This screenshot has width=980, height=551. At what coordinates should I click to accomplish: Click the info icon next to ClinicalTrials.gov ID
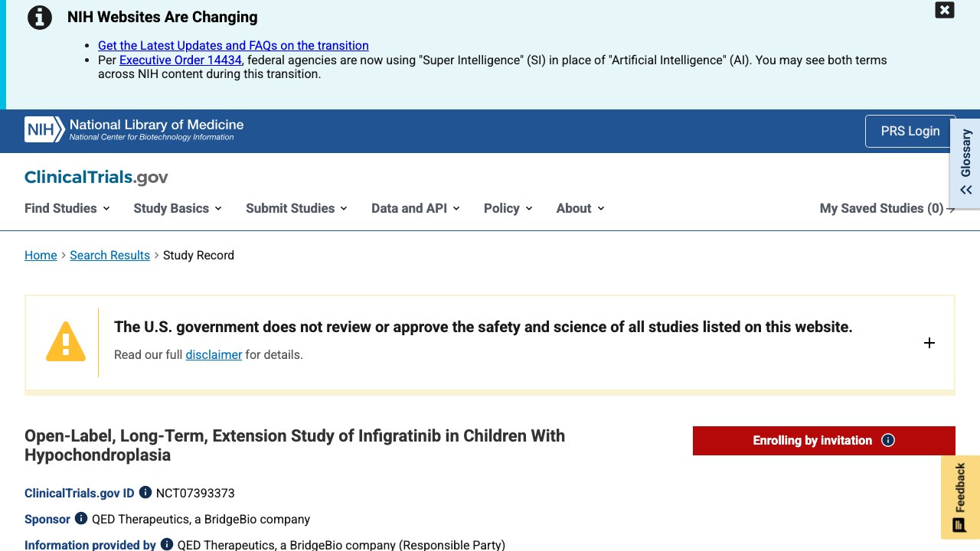(x=145, y=492)
